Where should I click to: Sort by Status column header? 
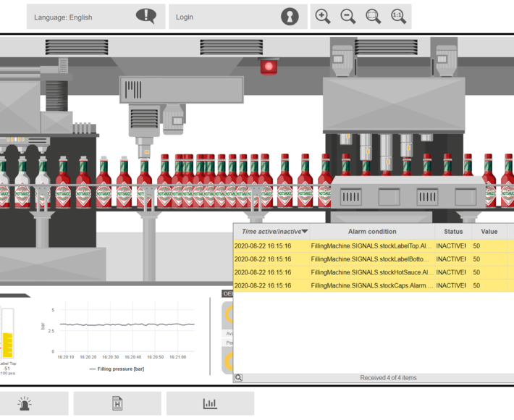click(453, 232)
